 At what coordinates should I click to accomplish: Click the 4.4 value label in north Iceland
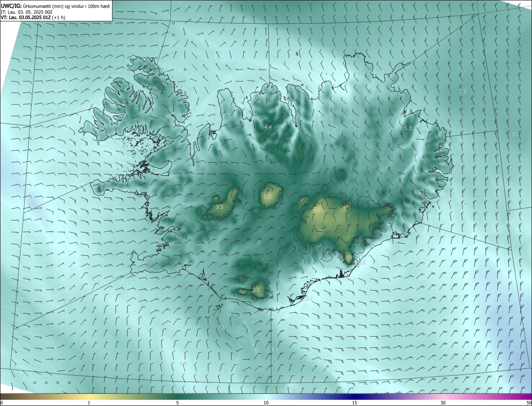click(268, 127)
